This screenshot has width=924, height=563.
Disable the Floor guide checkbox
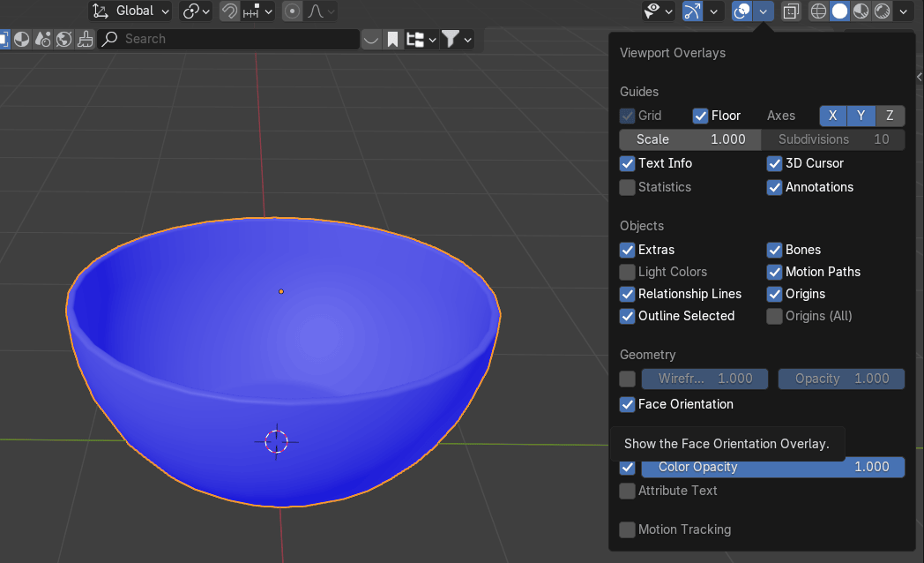pyautogui.click(x=700, y=116)
